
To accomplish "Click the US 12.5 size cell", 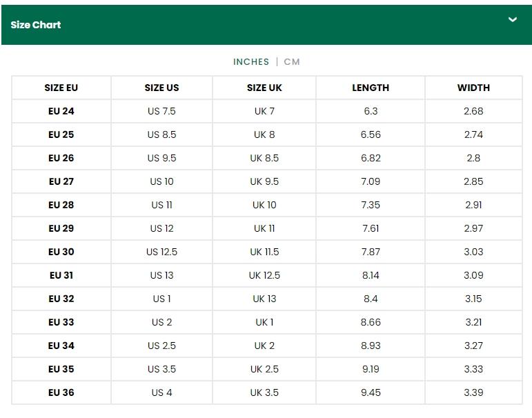I will 161,252.
